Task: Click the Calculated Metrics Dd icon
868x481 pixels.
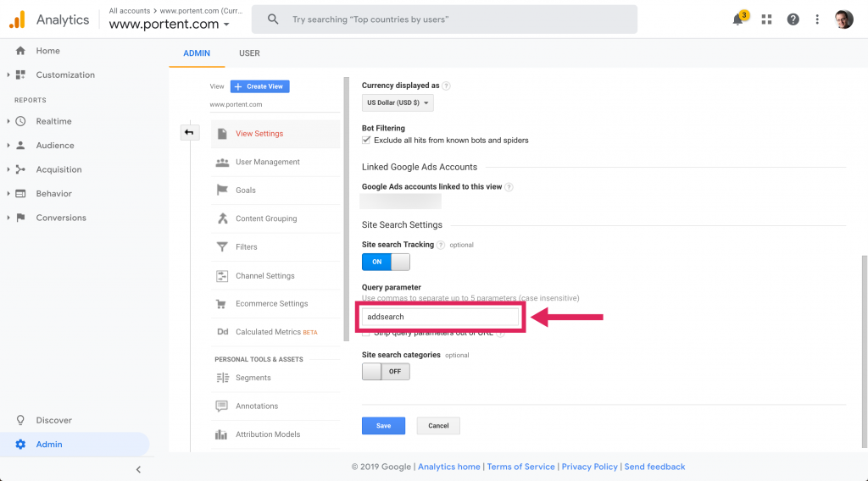Action: (x=223, y=332)
